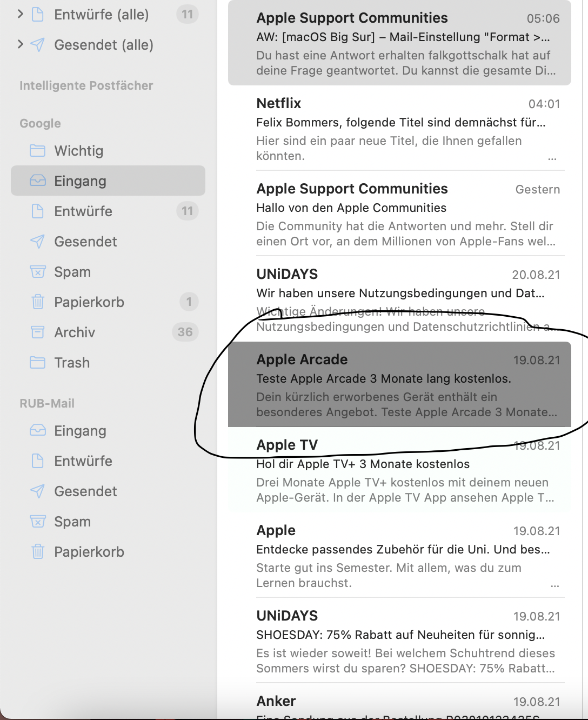Click the RUB-Mail Entwürfe document icon
588x720 pixels.
[37, 461]
